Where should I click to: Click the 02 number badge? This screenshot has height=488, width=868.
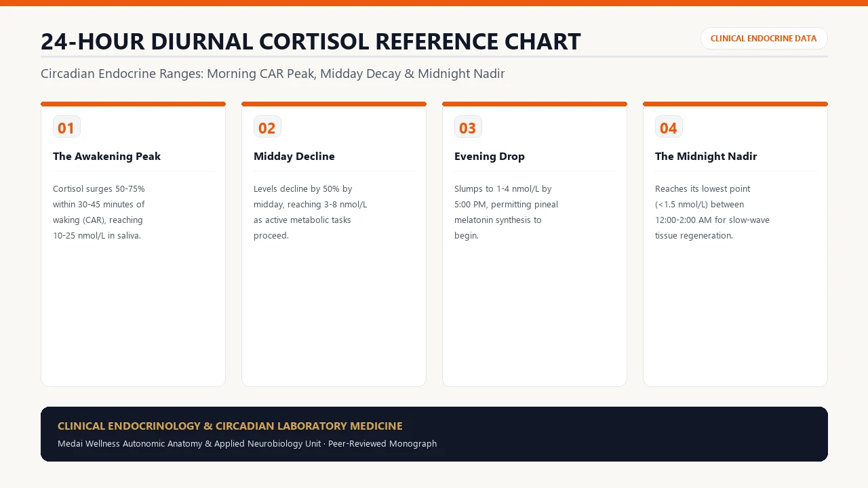[x=267, y=127]
